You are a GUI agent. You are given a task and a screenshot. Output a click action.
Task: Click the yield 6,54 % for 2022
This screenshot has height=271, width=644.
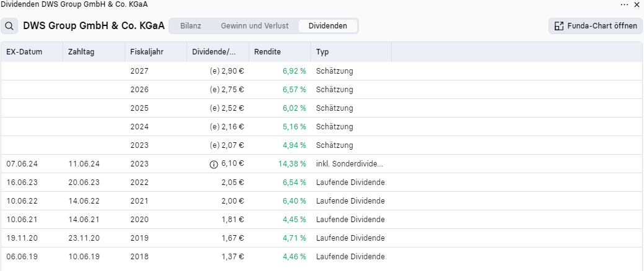pyautogui.click(x=294, y=183)
